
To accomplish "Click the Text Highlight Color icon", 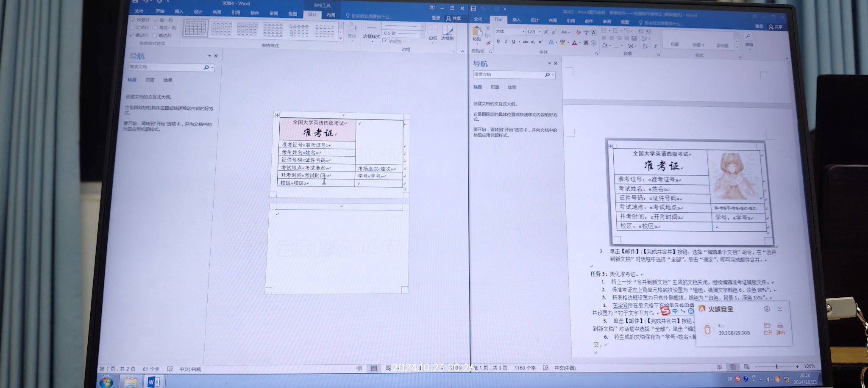I will [562, 42].
